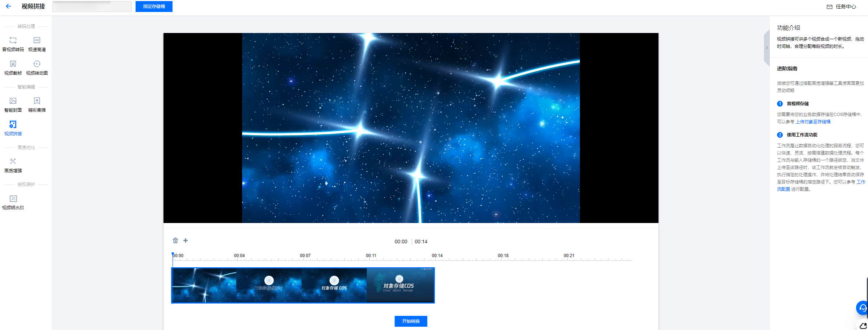Select the 视频截帧 tool

click(x=13, y=68)
